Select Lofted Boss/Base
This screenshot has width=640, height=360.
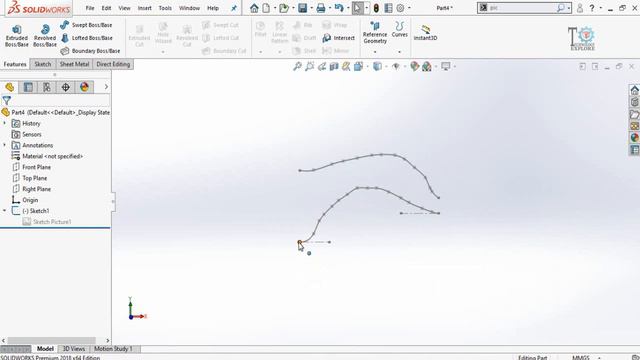[x=86, y=38]
